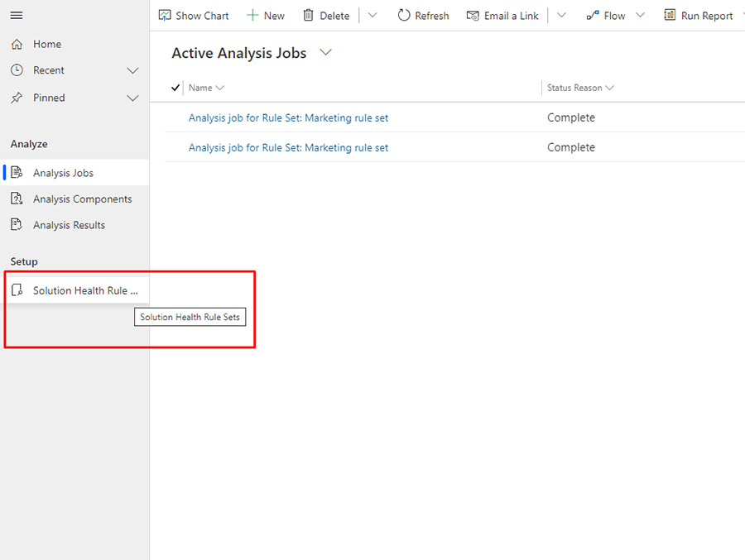Expand the Recent section chevron
This screenshot has height=560, width=745.
pos(132,71)
